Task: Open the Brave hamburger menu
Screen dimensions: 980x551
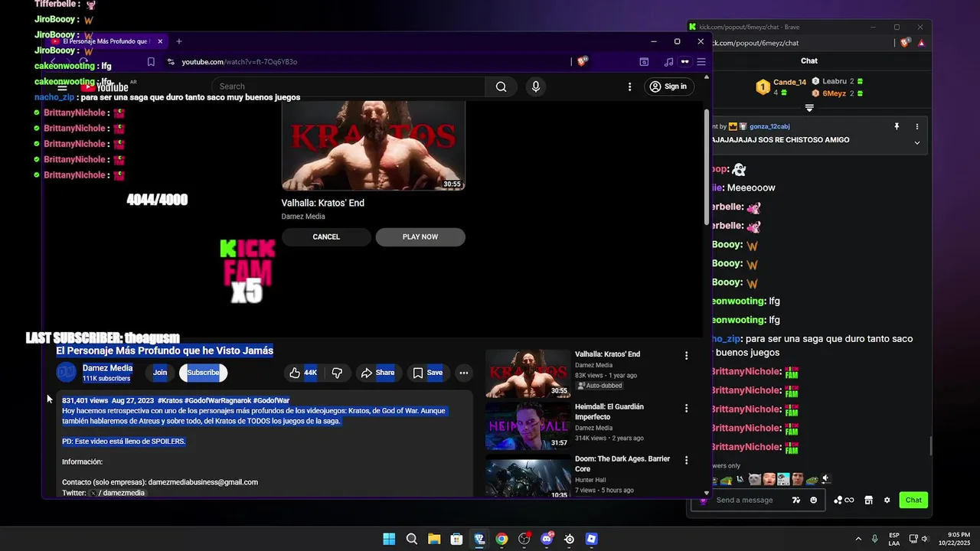Action: [x=701, y=62]
